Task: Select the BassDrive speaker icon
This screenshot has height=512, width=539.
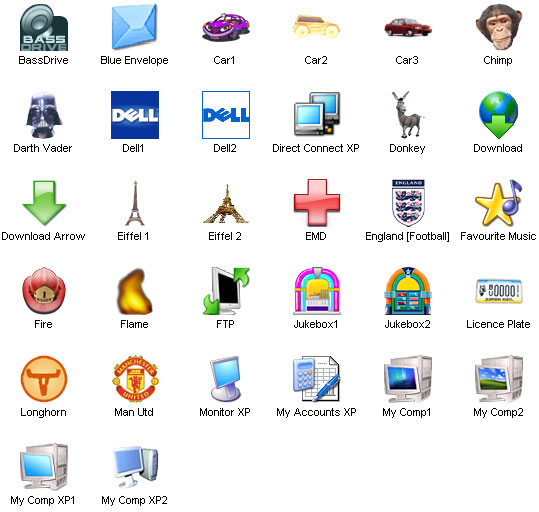Action: click(x=44, y=28)
